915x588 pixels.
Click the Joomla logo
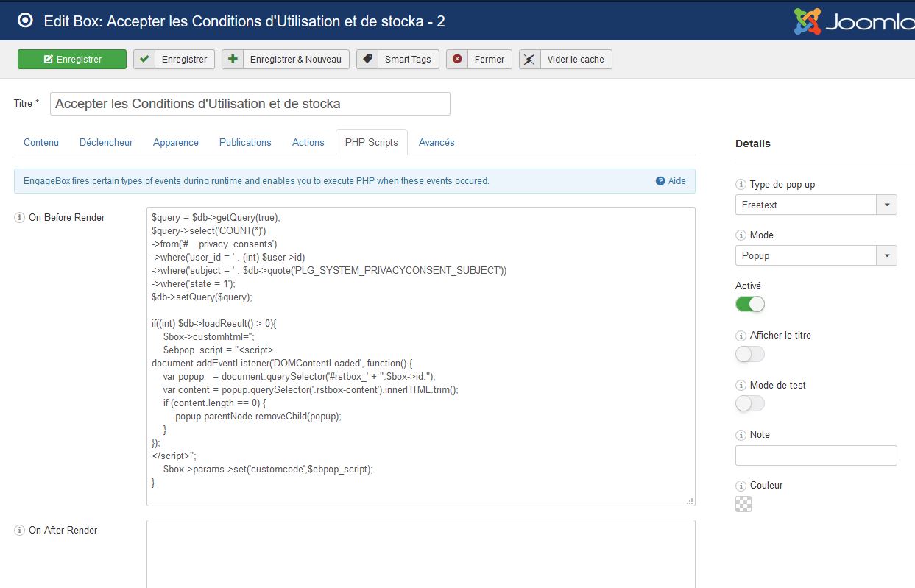point(854,21)
